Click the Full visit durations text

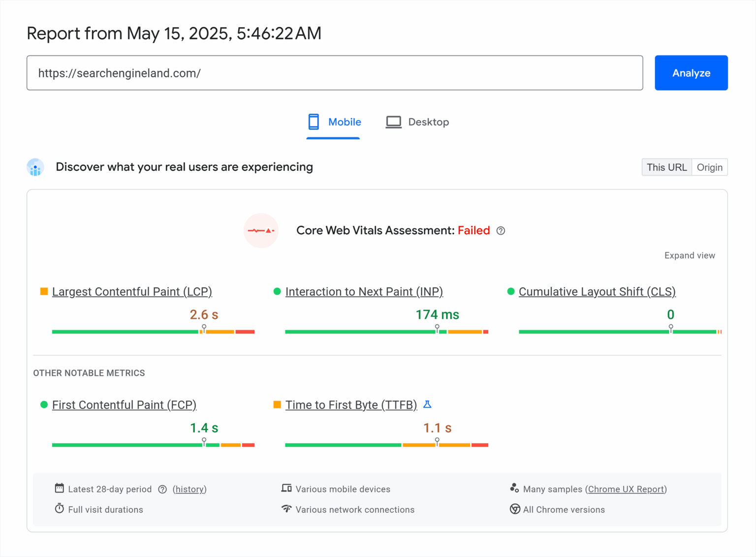point(105,510)
